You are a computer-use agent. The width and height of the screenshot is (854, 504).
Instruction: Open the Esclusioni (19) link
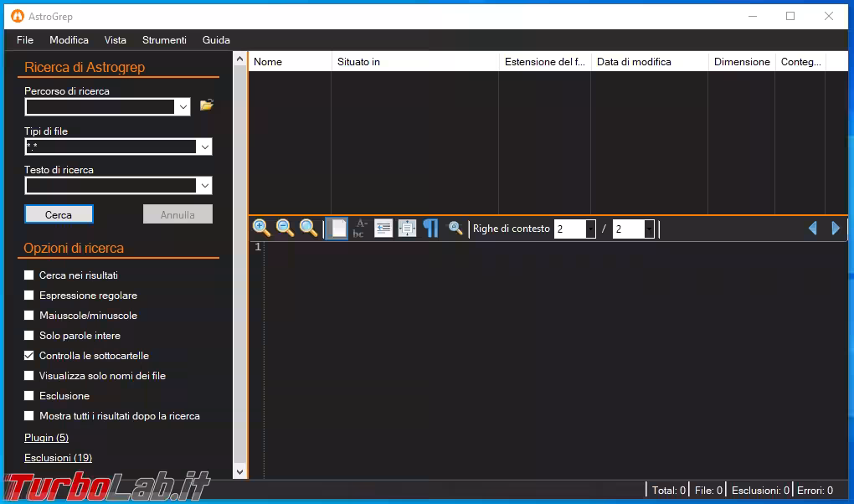click(58, 458)
